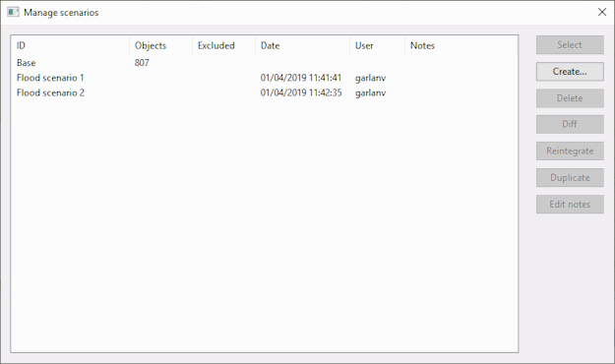Click the Delete button
Screen dimensions: 615x364
(570, 98)
